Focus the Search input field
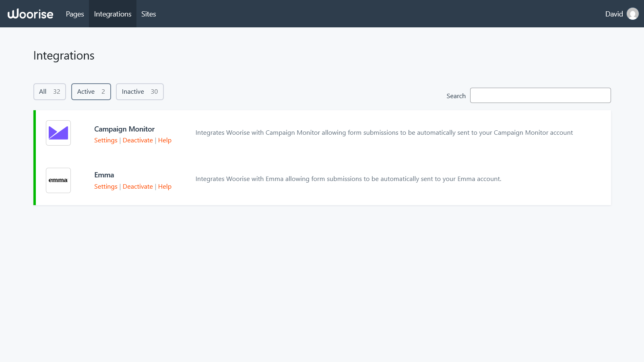The width and height of the screenshot is (644, 362). [x=540, y=95]
